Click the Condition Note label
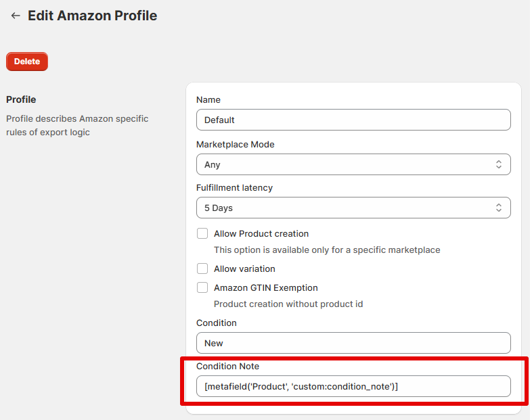 (227, 366)
